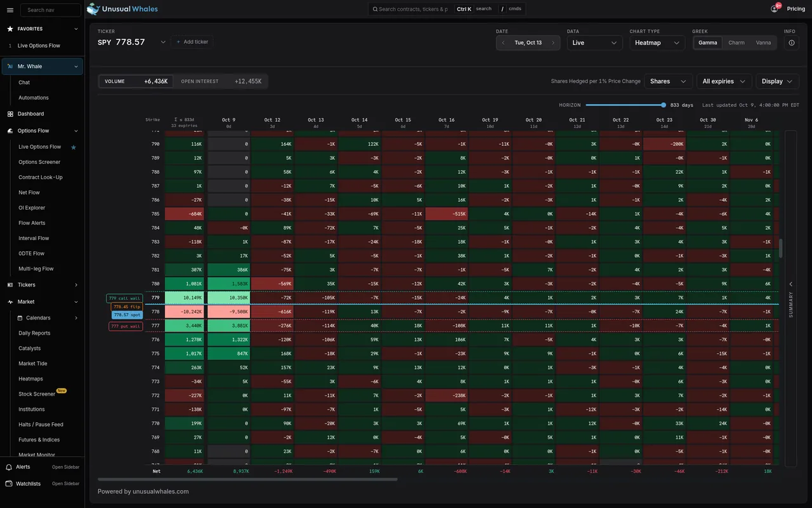Switch to Volume view
Screen dimensions: 812x508
point(136,81)
